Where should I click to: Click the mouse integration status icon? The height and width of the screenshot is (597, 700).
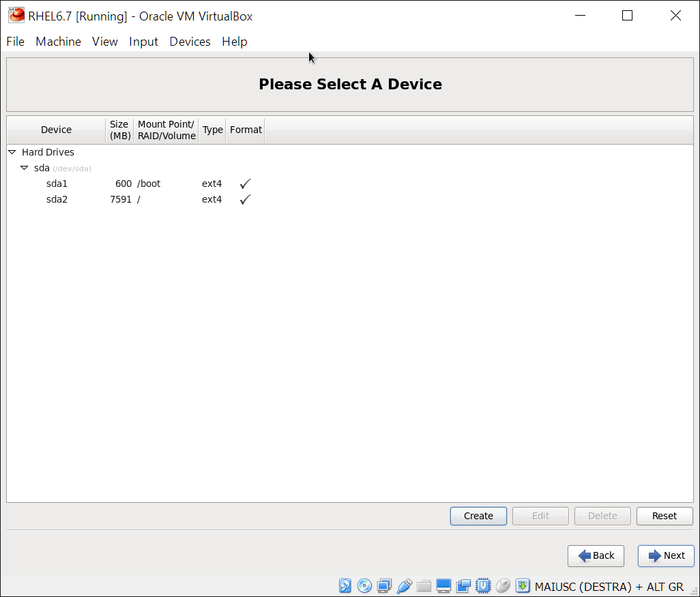click(x=503, y=585)
